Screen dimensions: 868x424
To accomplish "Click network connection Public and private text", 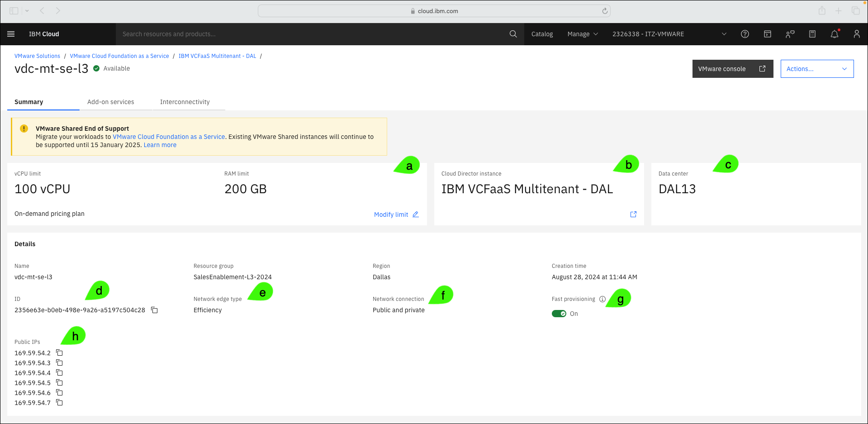I will tap(398, 310).
